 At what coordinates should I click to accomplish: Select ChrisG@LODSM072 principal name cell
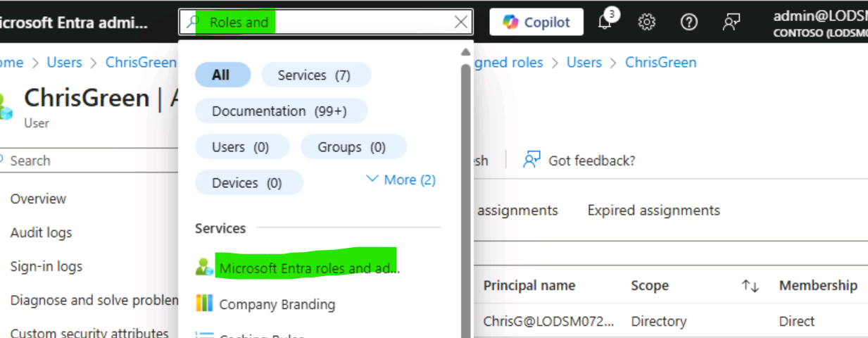(x=548, y=321)
